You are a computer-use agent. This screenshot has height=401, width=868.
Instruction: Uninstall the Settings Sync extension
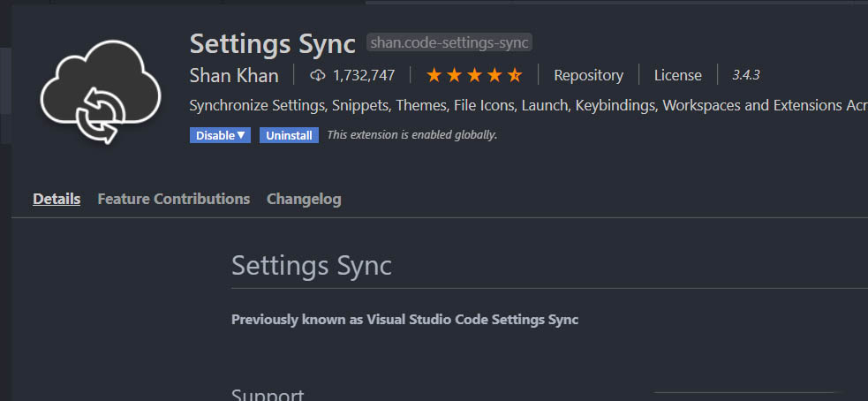pos(289,135)
